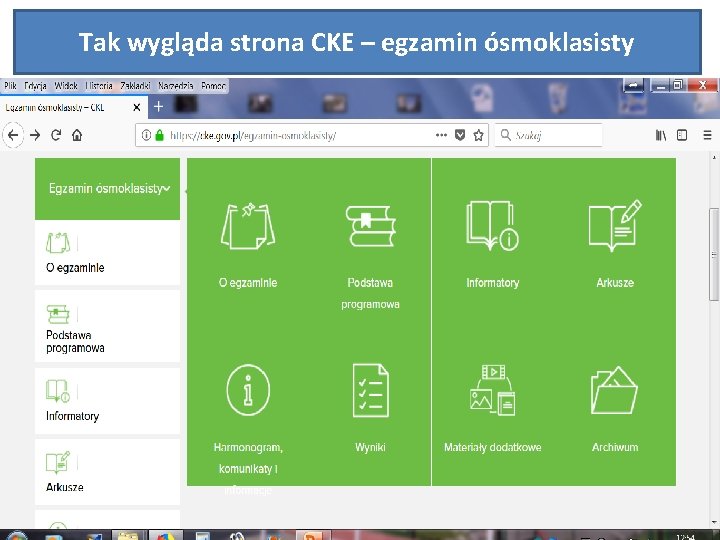
Task: Follow the Arkusze sidebar link
Action: (x=64, y=487)
